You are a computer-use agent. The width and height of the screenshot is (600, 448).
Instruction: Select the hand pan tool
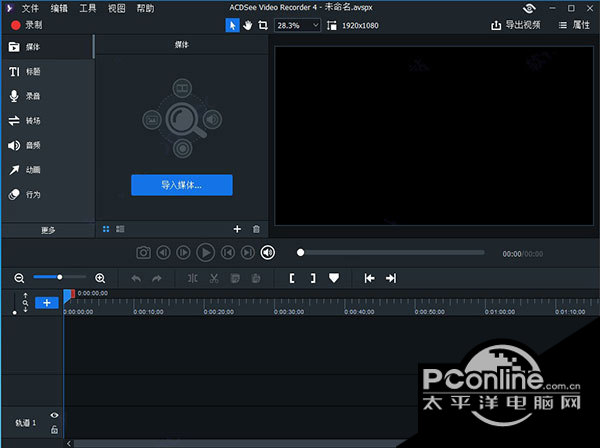tap(247, 24)
